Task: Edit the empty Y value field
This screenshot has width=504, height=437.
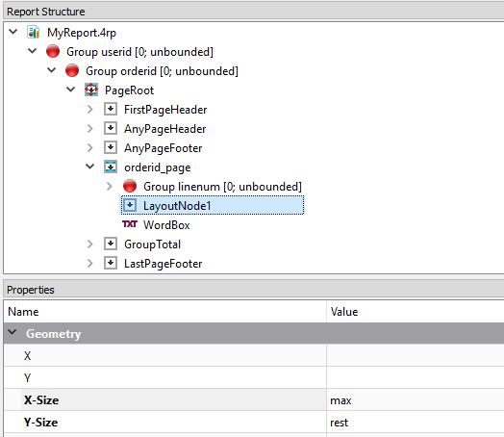Action: 416,377
